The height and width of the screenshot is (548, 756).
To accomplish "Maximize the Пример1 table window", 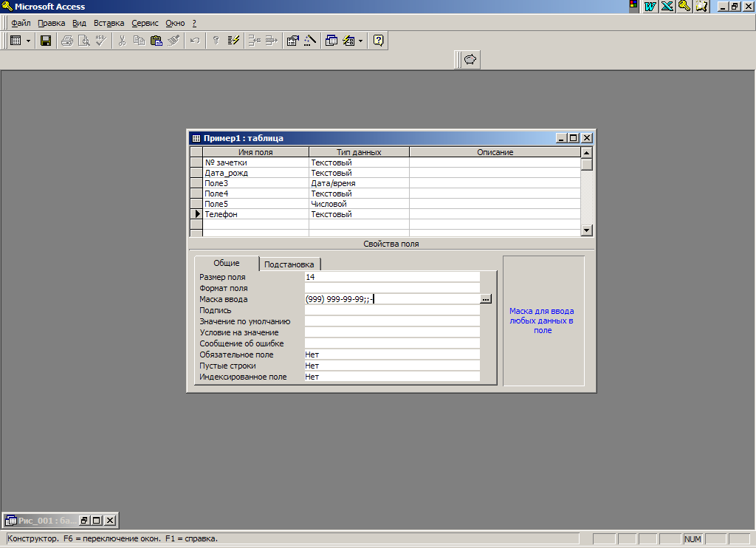I will click(573, 138).
